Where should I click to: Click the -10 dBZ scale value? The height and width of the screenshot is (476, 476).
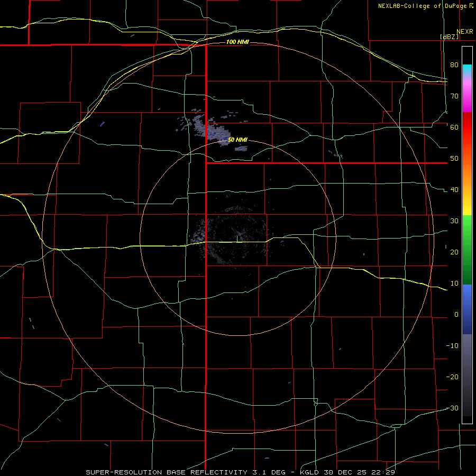click(x=452, y=346)
